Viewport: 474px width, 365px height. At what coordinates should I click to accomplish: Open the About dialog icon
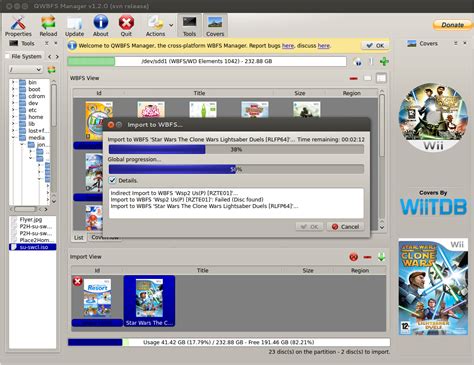(x=101, y=26)
